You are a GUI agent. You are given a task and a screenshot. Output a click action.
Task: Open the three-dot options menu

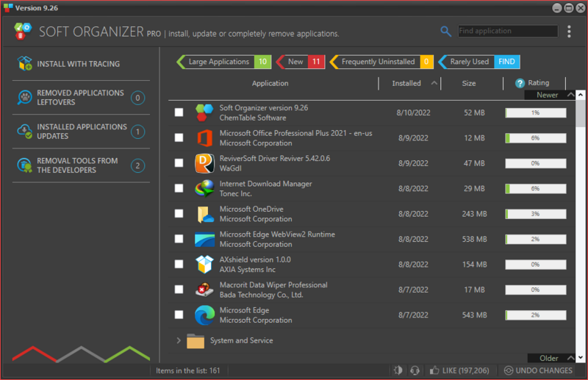(569, 32)
